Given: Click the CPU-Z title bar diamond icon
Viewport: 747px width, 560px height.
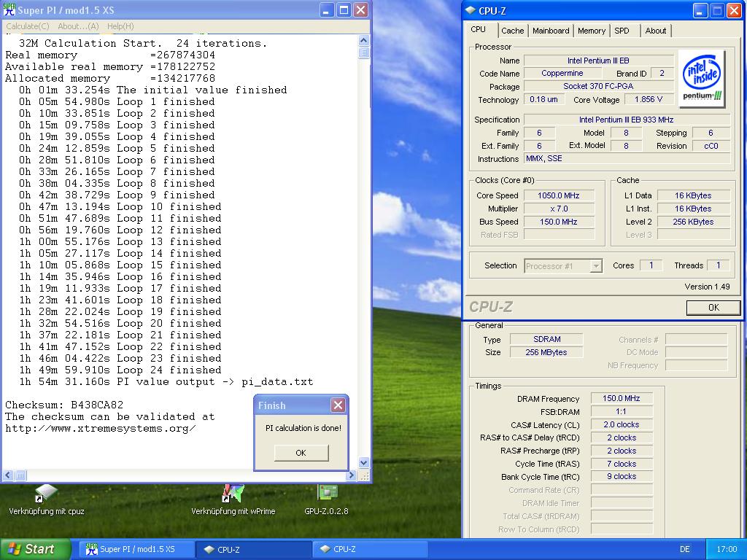Looking at the screenshot, I should [471, 10].
